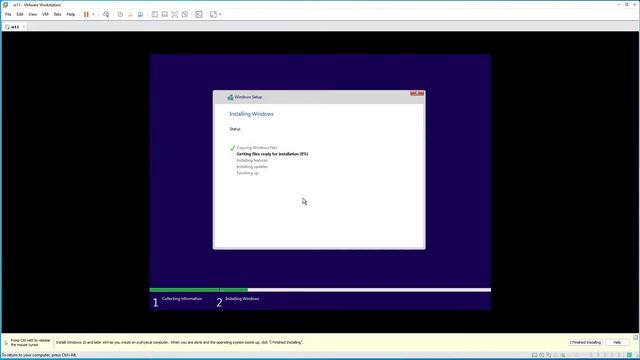Image resolution: width=640 pixels, height=360 pixels.
Task: Close the Windows Setup dialog
Action: click(x=417, y=93)
